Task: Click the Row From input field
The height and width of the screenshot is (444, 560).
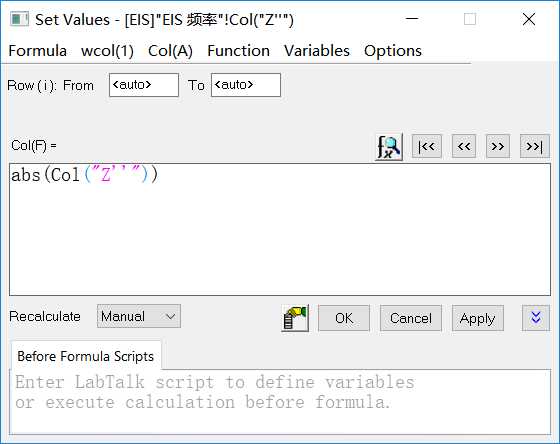Action: 144,85
